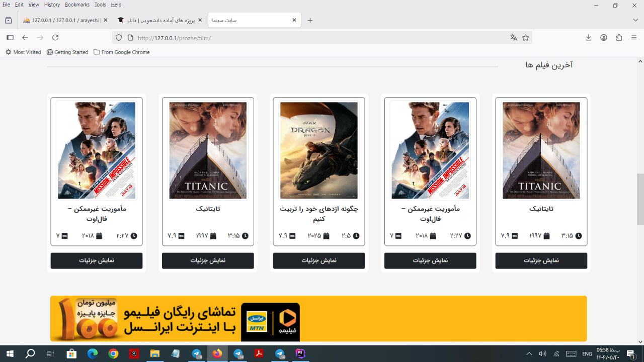The height and width of the screenshot is (362, 644).
Task: Switch to the پروژه های آماده دانشجویی tab
Action: point(160,20)
